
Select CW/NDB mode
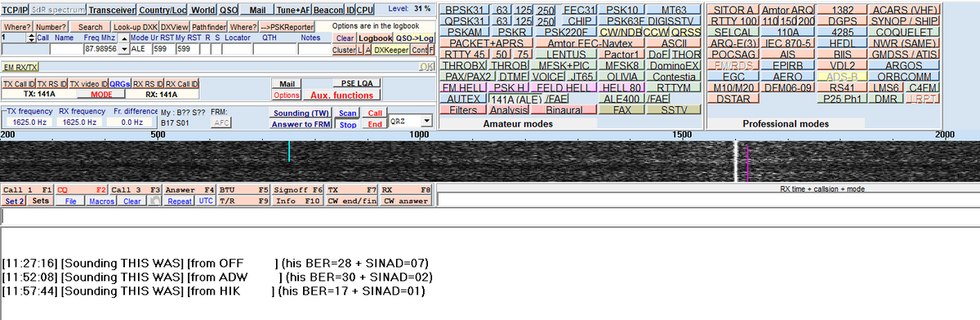(620, 32)
